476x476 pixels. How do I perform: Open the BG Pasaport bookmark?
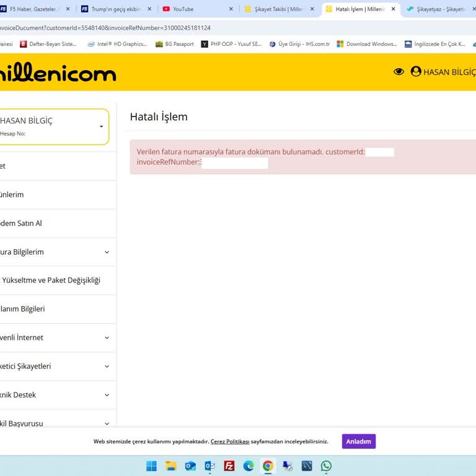pos(175,44)
